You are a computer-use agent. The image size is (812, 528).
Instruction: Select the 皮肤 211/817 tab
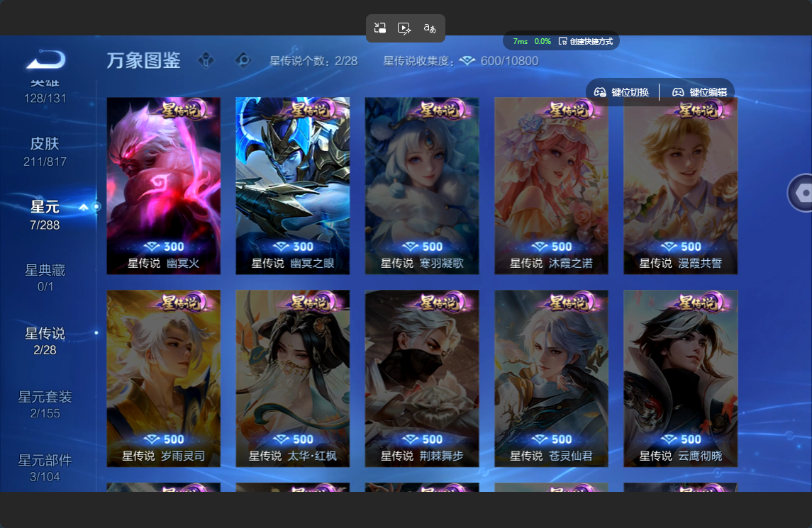point(45,152)
